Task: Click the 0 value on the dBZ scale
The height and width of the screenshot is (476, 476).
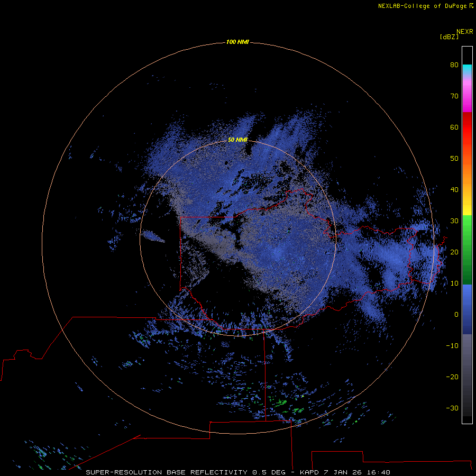Action: (x=456, y=315)
